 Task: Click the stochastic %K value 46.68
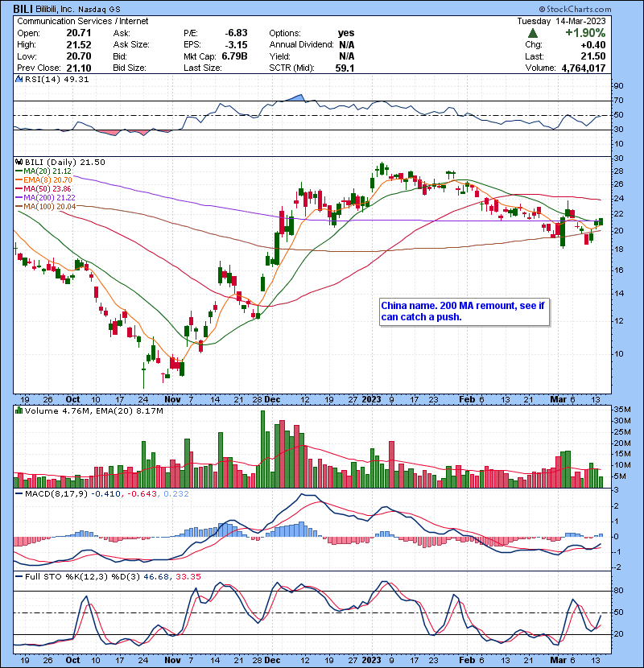(156, 577)
